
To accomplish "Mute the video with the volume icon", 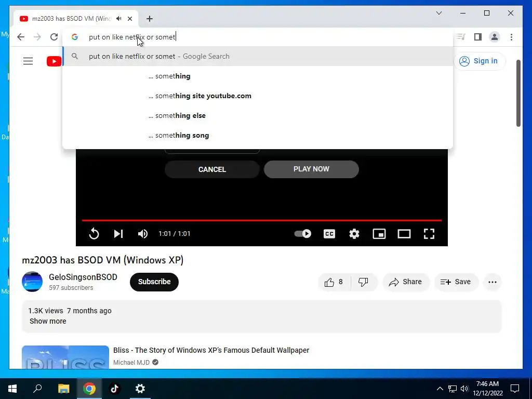I will (143, 234).
